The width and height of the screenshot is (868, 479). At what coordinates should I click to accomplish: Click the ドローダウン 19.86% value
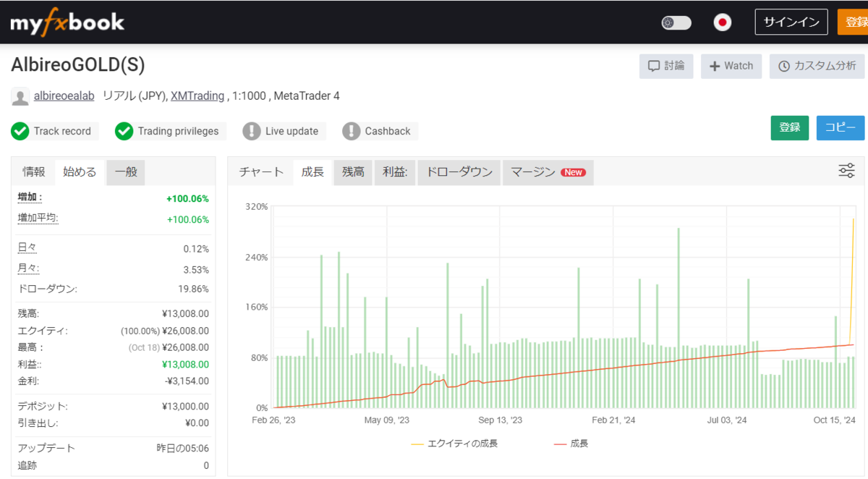[x=192, y=289]
